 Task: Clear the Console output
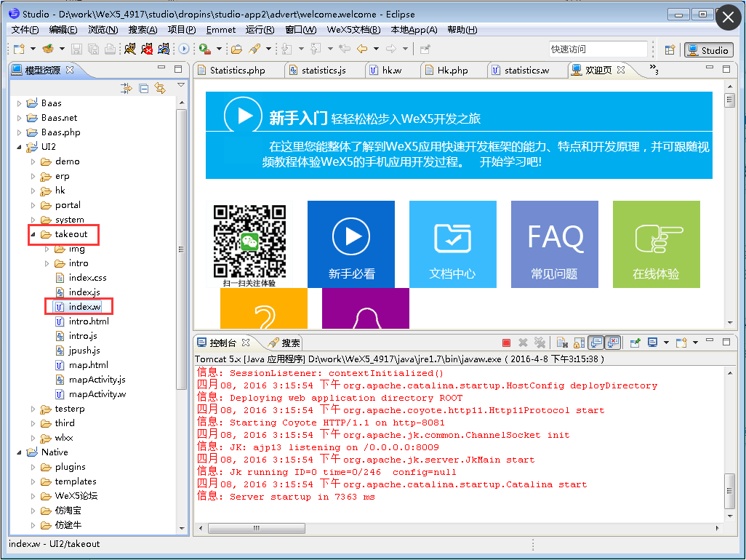(x=561, y=342)
